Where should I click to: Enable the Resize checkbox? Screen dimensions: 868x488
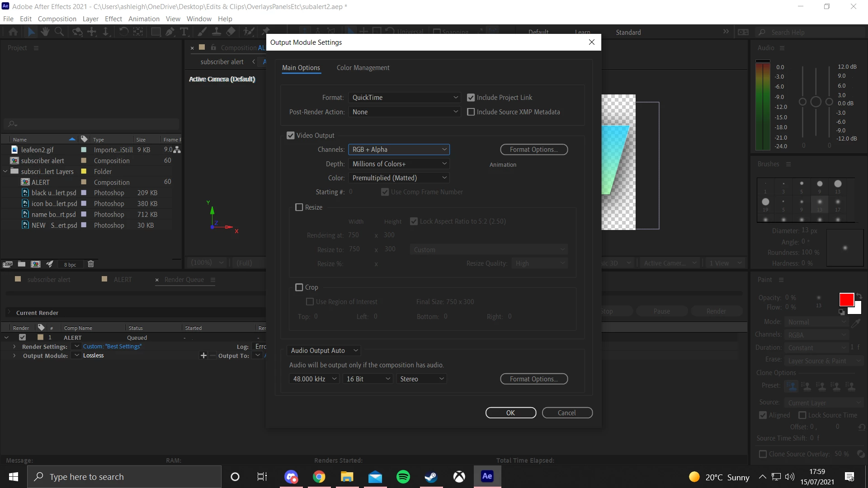pos(299,207)
